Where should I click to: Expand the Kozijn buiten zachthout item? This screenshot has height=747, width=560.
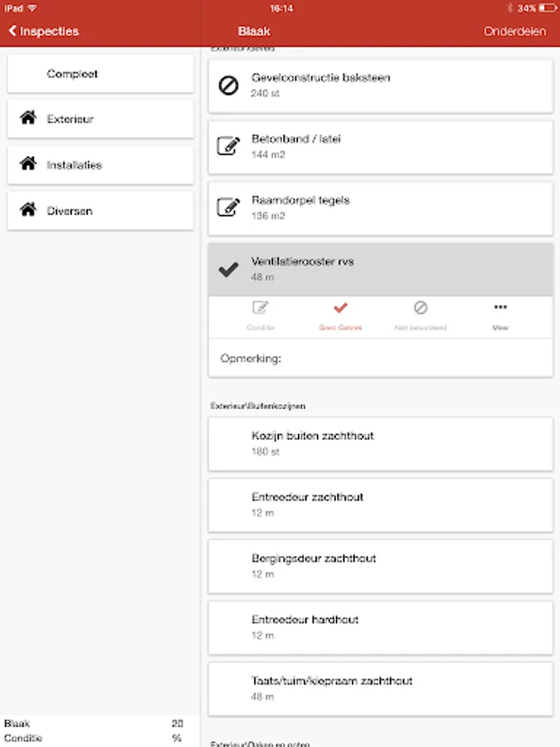[380, 443]
